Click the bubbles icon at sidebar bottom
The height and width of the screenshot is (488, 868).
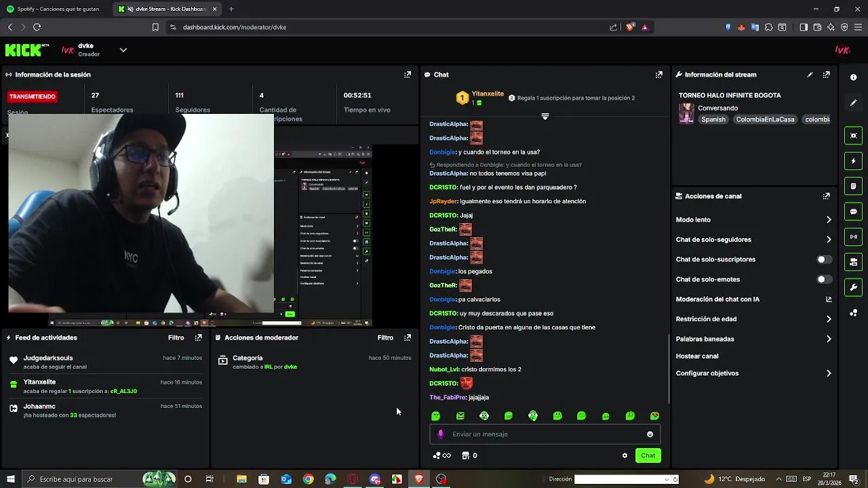[x=853, y=312]
